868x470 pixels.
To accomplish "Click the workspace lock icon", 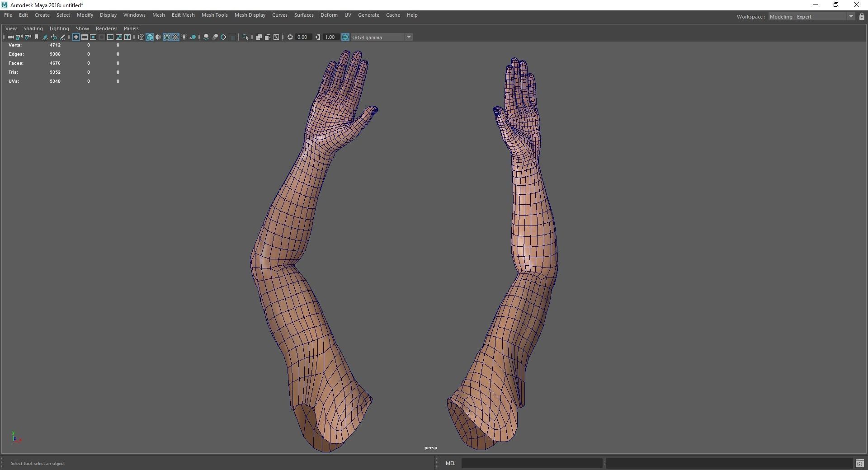I will coord(862,17).
